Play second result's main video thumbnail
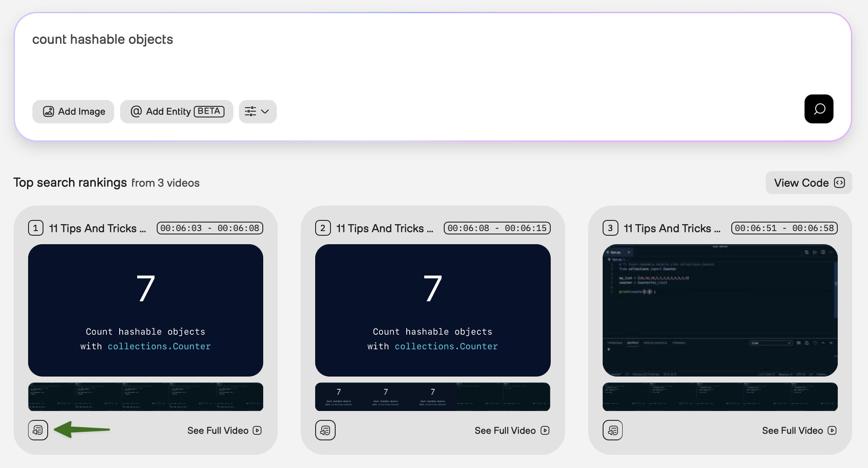Viewport: 868px width, 468px height. click(433, 310)
